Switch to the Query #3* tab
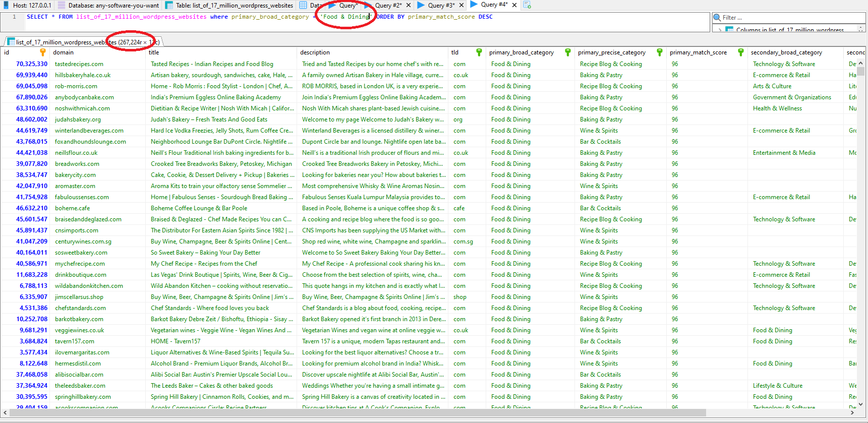 click(x=441, y=5)
